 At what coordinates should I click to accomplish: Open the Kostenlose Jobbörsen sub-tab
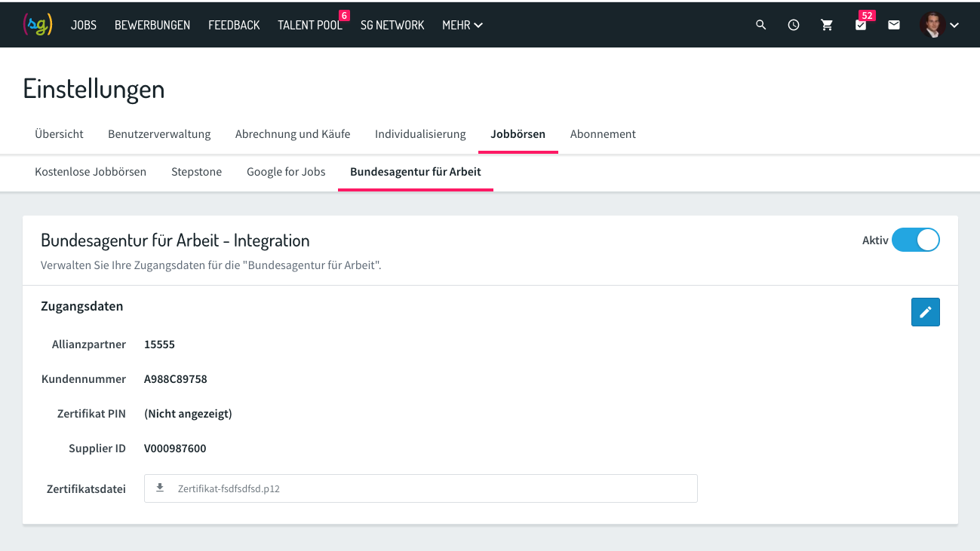pyautogui.click(x=91, y=172)
